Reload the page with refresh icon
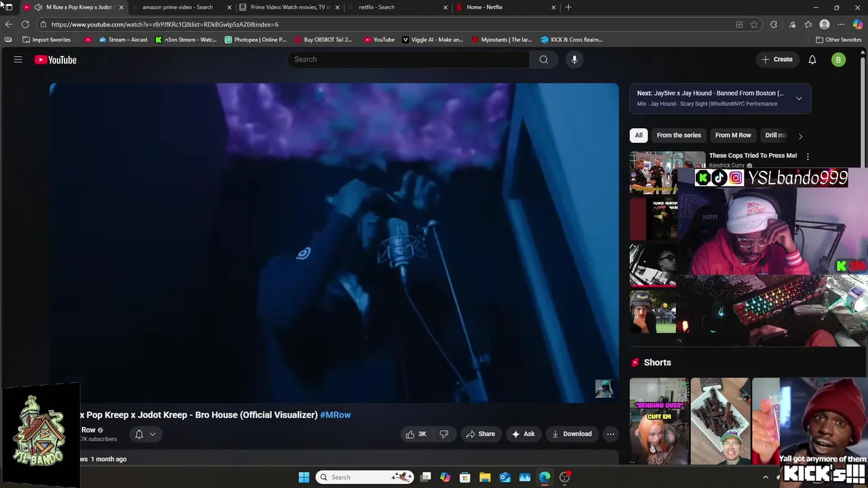Viewport: 868px width, 488px height. point(25,24)
